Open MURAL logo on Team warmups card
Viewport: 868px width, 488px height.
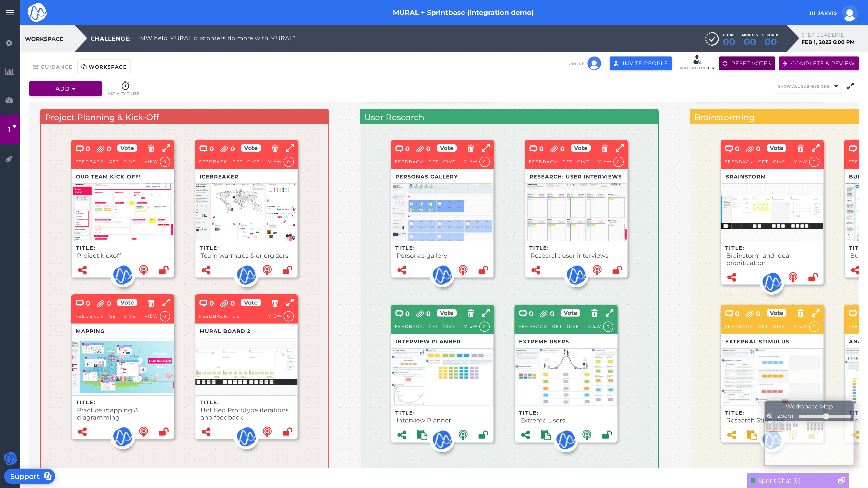246,275
